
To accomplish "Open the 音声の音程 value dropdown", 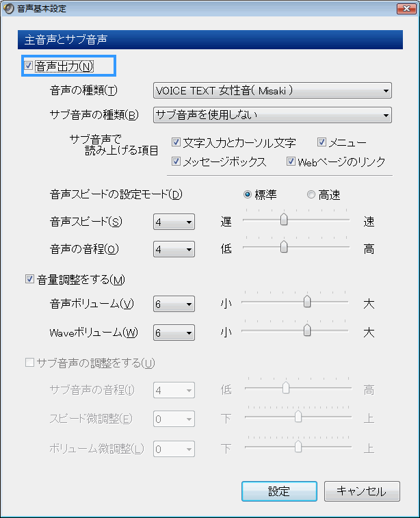I will [x=174, y=249].
